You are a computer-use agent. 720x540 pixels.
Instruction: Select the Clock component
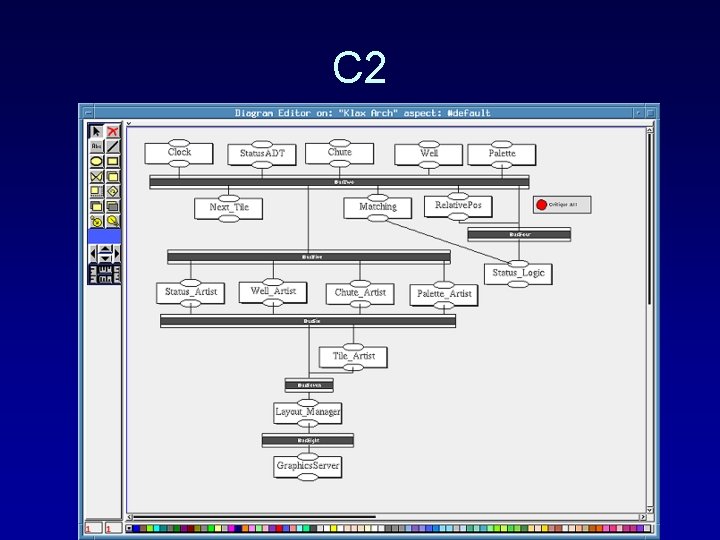[179, 153]
